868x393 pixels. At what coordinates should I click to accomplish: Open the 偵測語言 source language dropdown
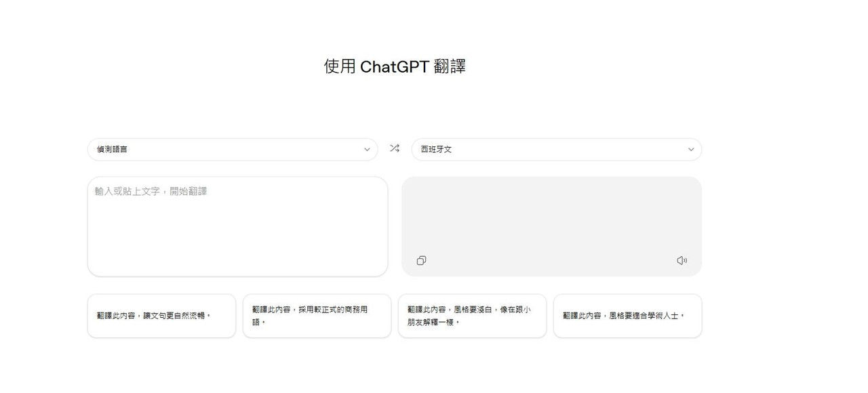coord(233,149)
